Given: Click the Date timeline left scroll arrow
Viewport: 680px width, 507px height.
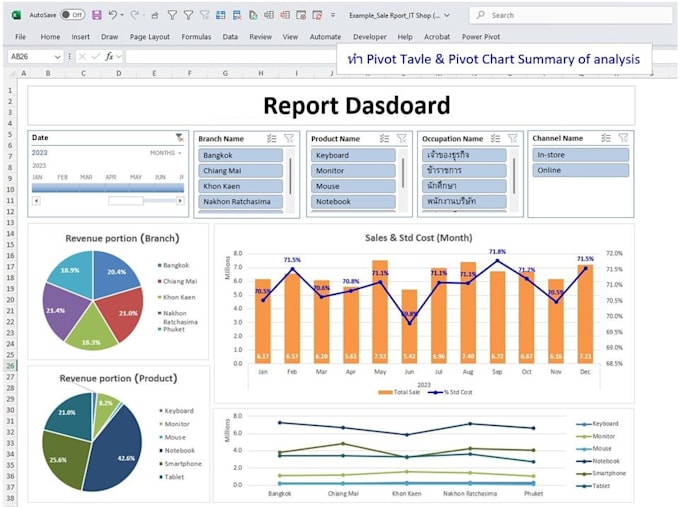Looking at the screenshot, I should tap(36, 200).
